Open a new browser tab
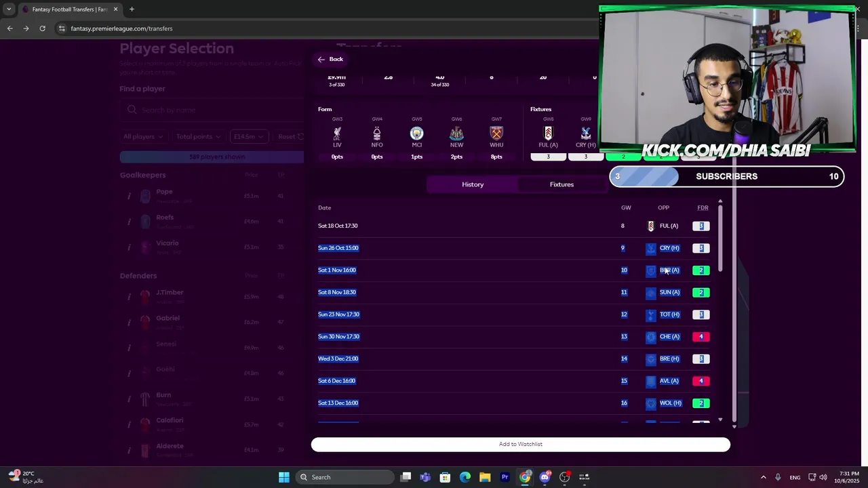Image resolution: width=868 pixels, height=488 pixels. [132, 9]
